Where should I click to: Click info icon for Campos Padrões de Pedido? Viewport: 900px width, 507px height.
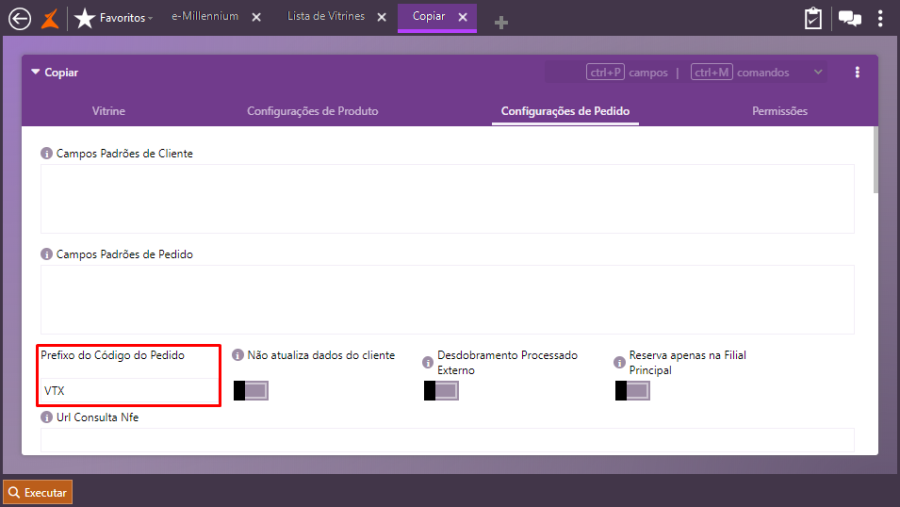[46, 254]
